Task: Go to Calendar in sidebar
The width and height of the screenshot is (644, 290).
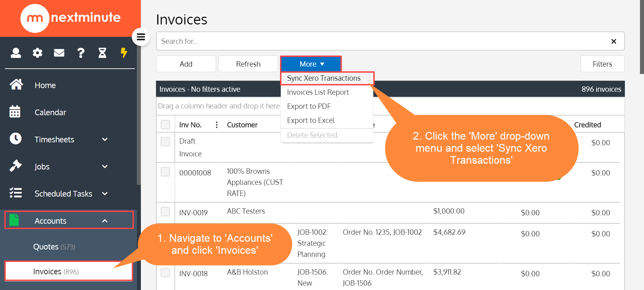Action: pos(50,113)
